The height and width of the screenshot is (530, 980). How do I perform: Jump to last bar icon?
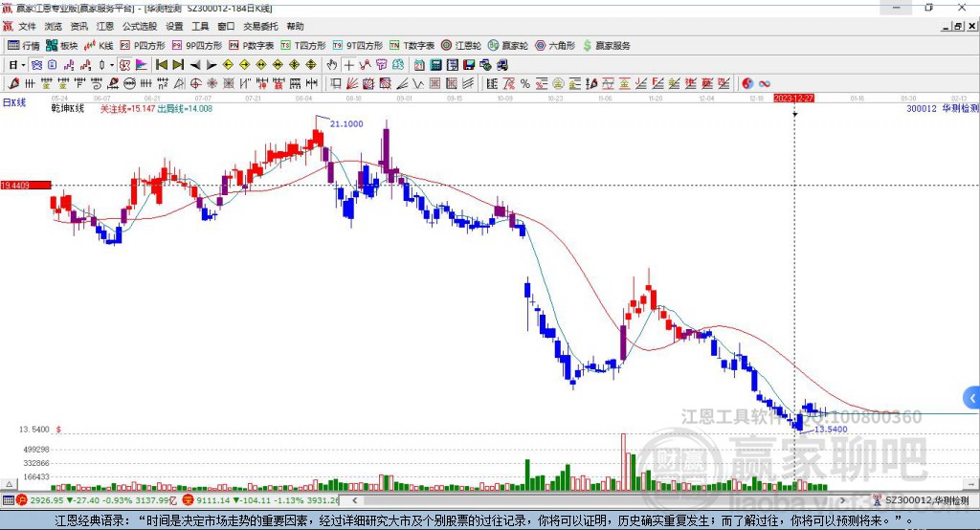pyautogui.click(x=178, y=65)
